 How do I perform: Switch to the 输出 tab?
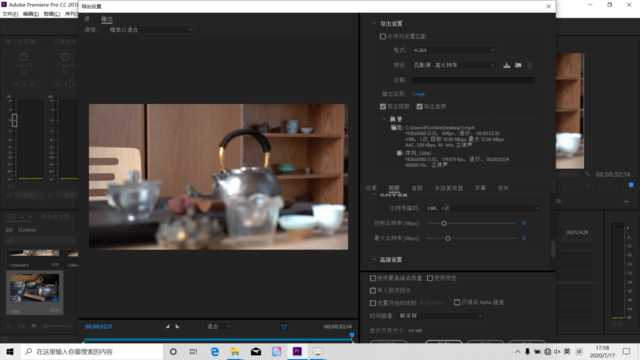tap(107, 19)
